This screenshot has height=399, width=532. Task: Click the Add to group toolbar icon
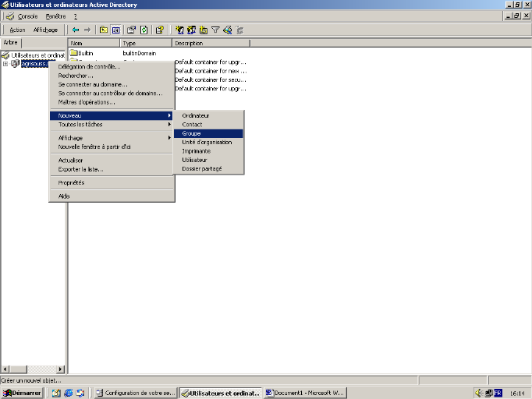[239, 30]
